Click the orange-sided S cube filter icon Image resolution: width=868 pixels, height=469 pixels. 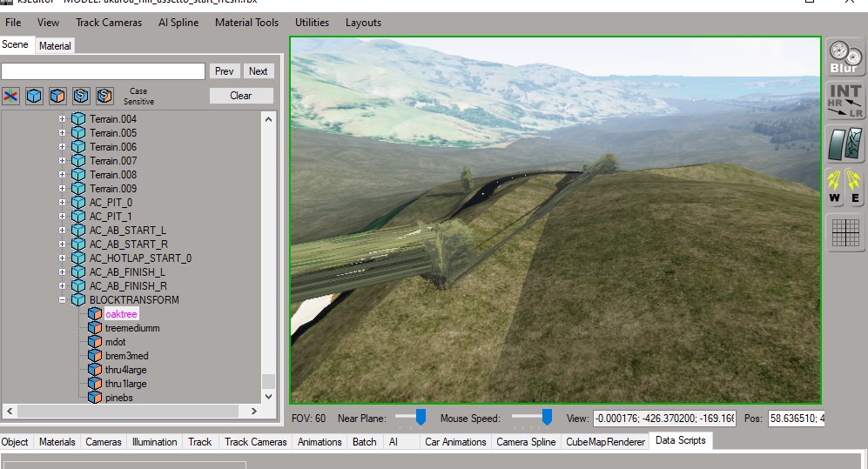(105, 96)
